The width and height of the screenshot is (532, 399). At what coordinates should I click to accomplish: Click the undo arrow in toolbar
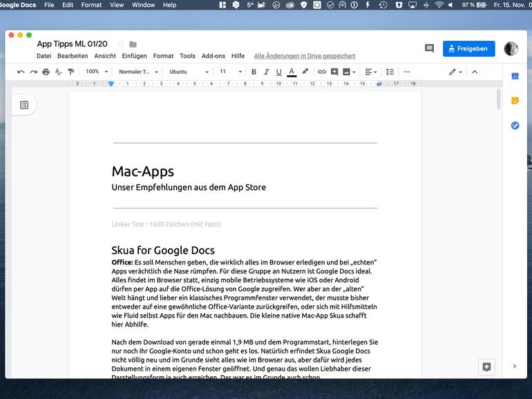pyautogui.click(x=21, y=72)
